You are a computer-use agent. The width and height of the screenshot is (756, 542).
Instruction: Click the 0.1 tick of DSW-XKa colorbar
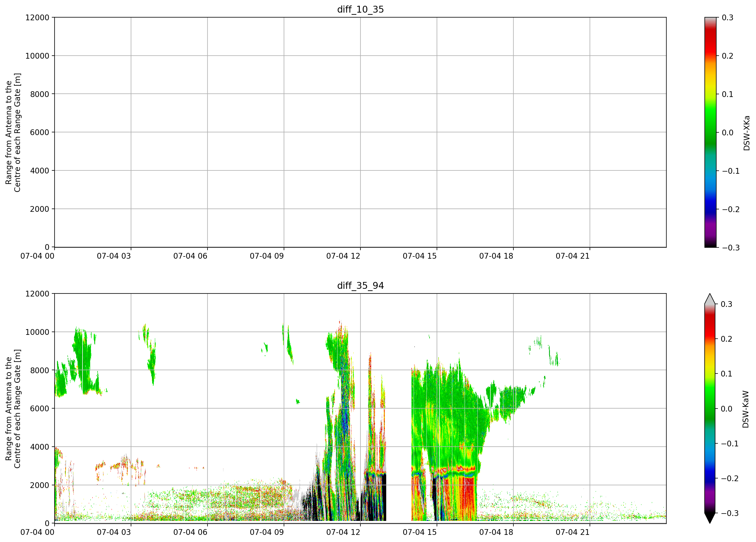pos(728,94)
